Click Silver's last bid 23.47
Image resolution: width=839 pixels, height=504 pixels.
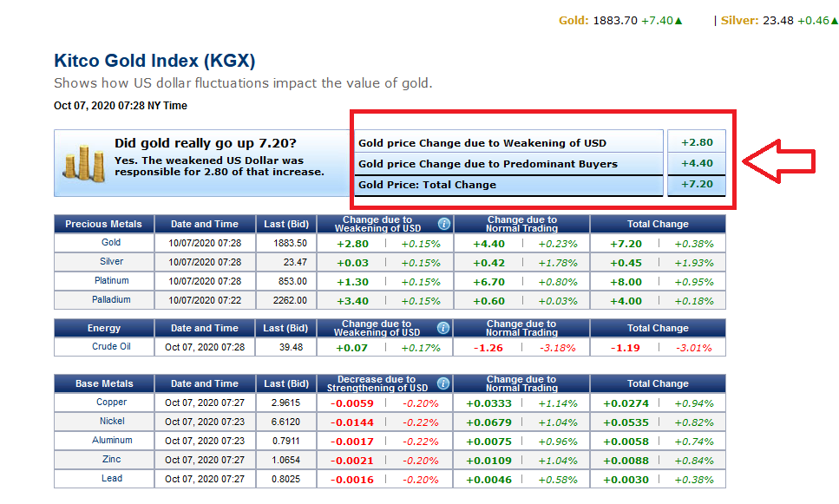pyautogui.click(x=295, y=262)
